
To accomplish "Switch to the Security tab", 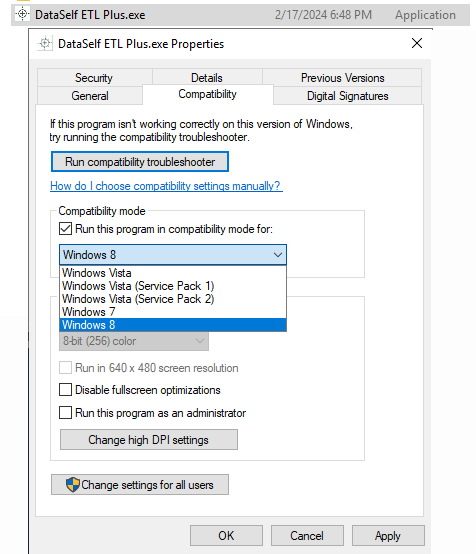I will click(94, 78).
